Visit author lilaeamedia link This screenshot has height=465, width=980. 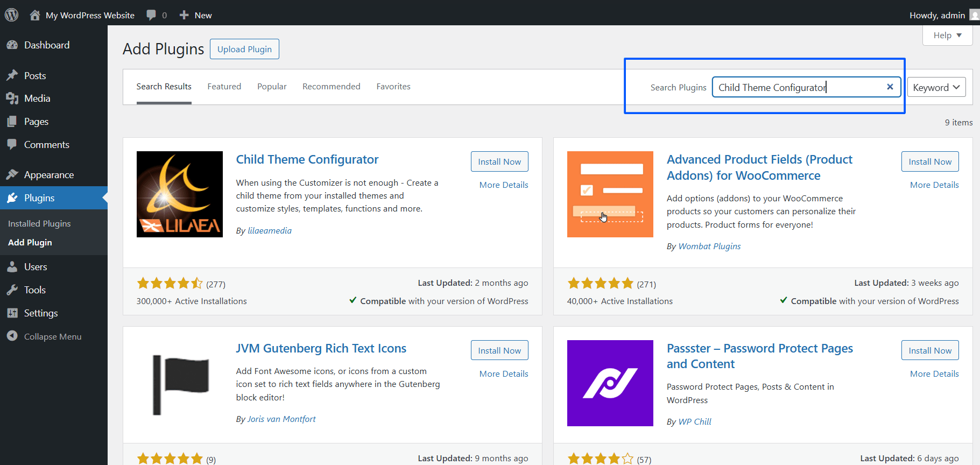pos(270,230)
